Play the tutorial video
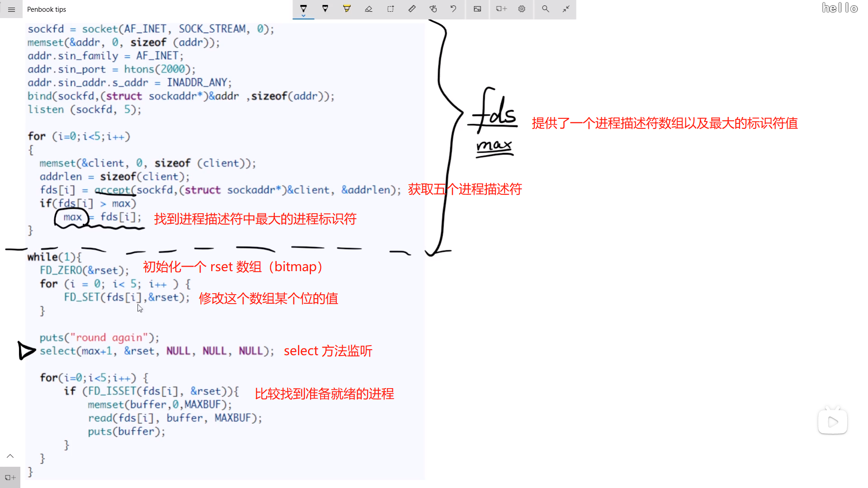This screenshot has height=488, width=868. (x=832, y=421)
